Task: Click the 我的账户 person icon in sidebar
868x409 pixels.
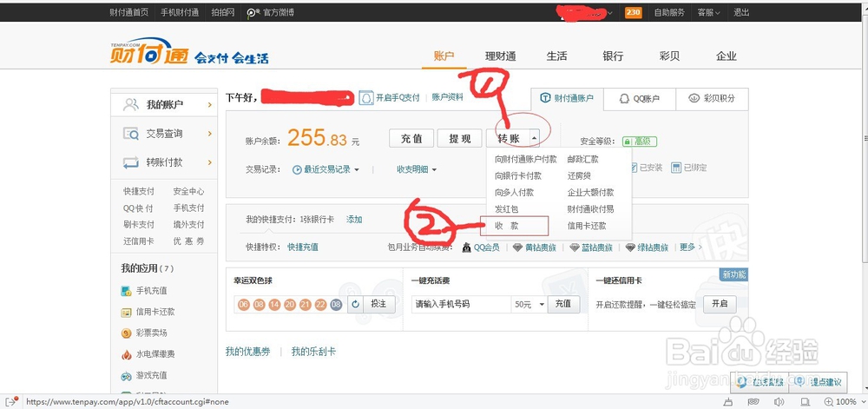Action: [x=131, y=104]
